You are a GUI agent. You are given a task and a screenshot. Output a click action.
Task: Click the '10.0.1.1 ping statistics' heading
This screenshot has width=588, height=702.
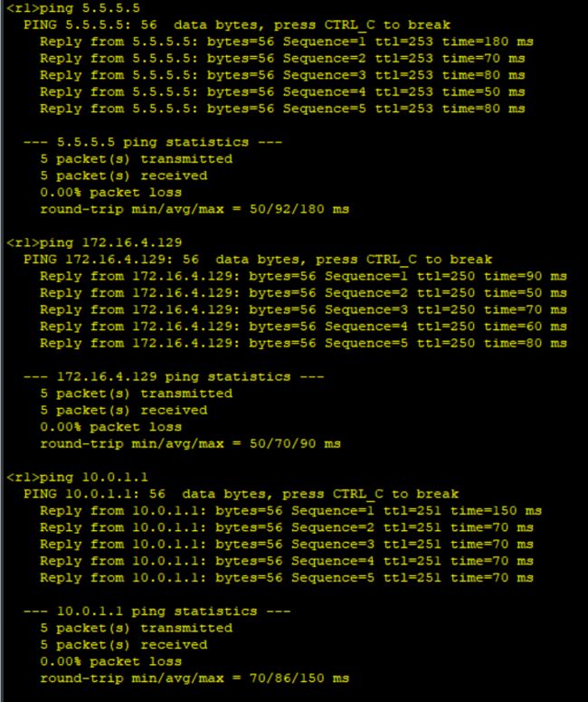pyautogui.click(x=156, y=612)
